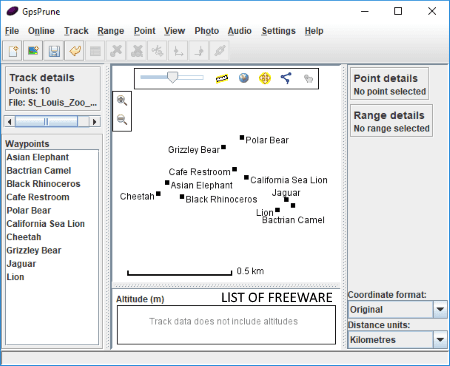
Task: Open the Help menu
Action: (314, 31)
